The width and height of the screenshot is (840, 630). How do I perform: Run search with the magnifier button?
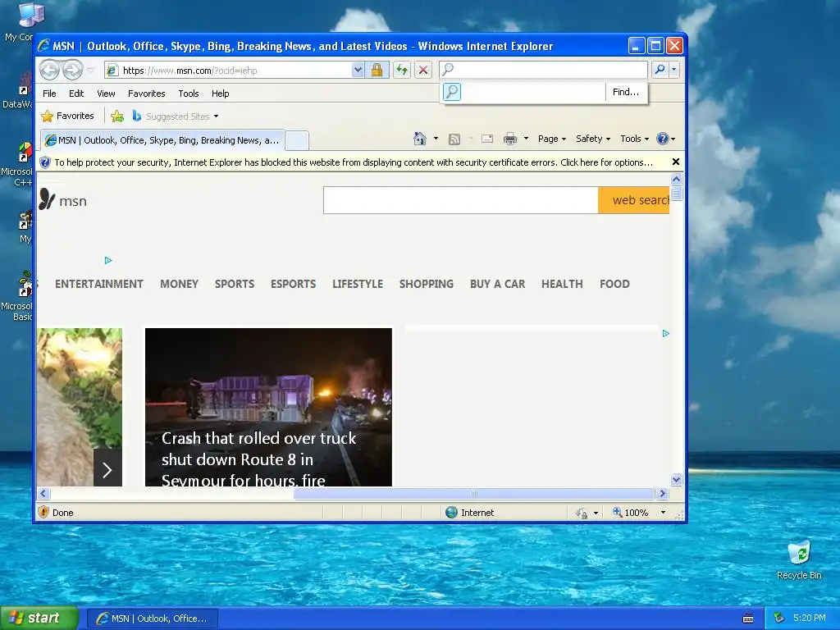[x=660, y=69]
